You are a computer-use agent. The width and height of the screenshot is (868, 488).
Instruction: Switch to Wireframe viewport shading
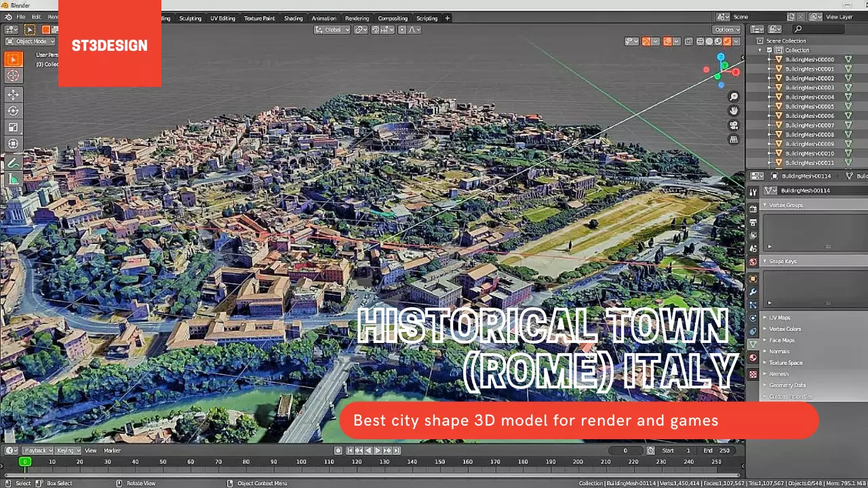click(701, 41)
